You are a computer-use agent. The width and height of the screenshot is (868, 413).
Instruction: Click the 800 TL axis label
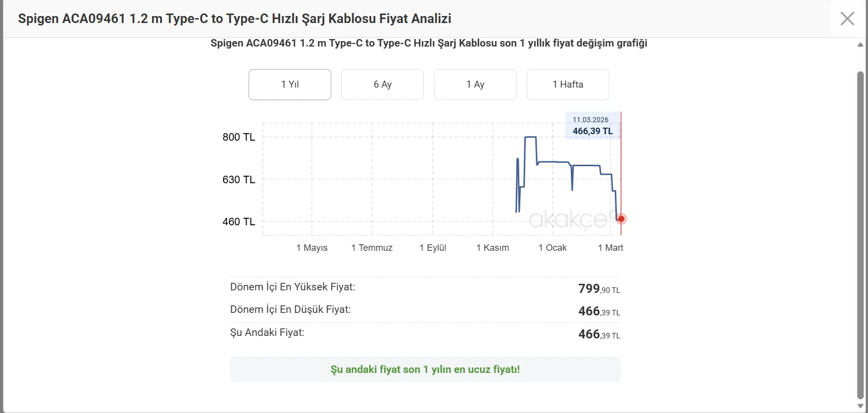click(x=239, y=137)
